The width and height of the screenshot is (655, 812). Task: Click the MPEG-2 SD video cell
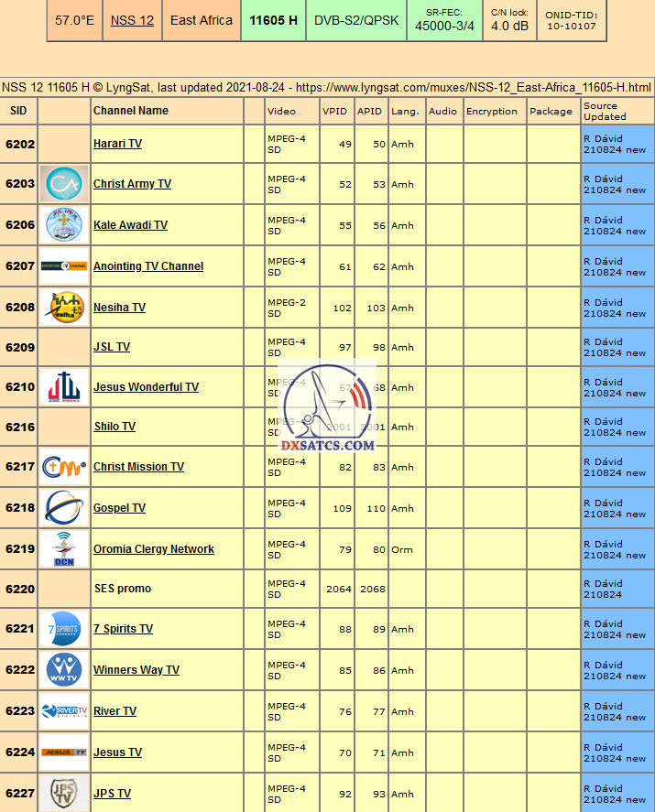pos(291,308)
